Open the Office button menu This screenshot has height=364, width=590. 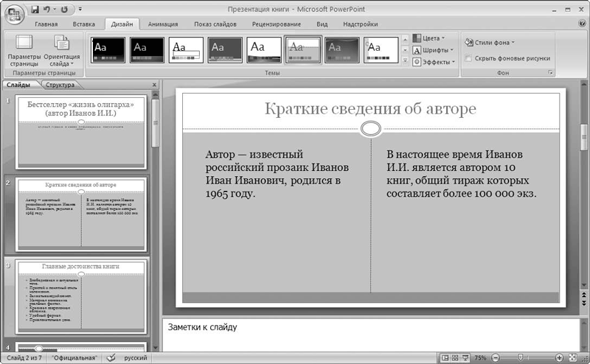(x=14, y=13)
